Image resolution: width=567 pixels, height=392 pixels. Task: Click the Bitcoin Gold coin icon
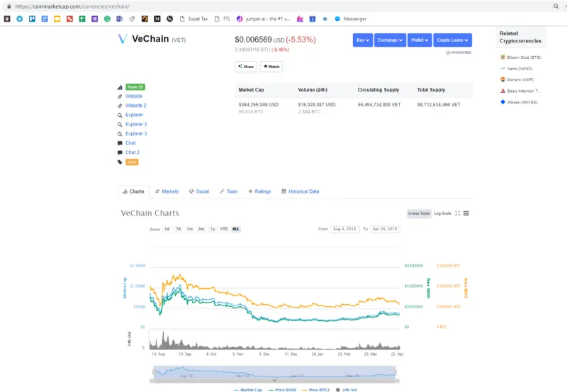coord(503,57)
